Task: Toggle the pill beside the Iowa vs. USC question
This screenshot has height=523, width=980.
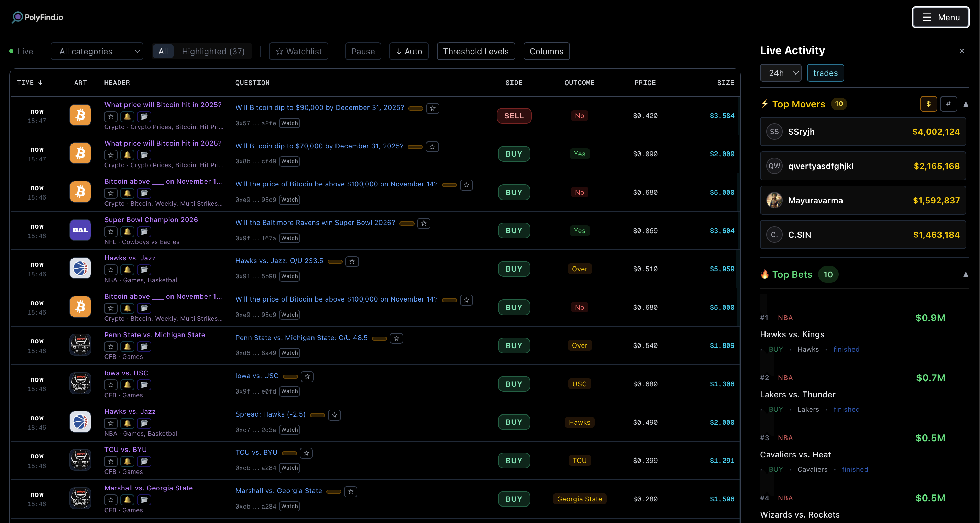Action: [290, 377]
